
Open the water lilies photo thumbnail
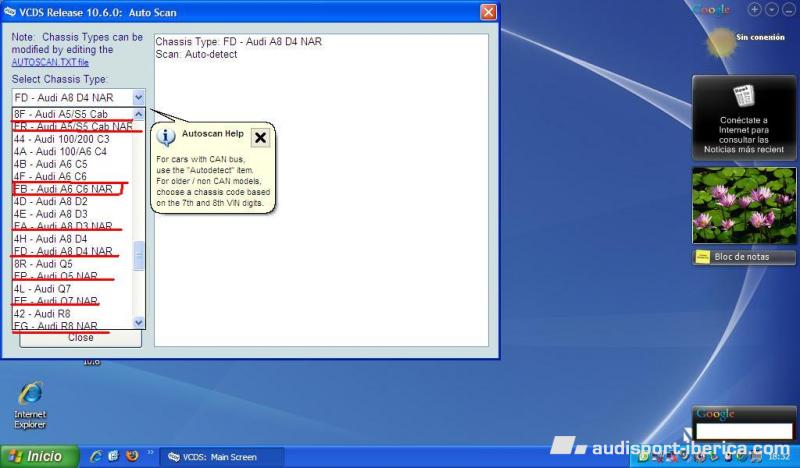coord(744,205)
